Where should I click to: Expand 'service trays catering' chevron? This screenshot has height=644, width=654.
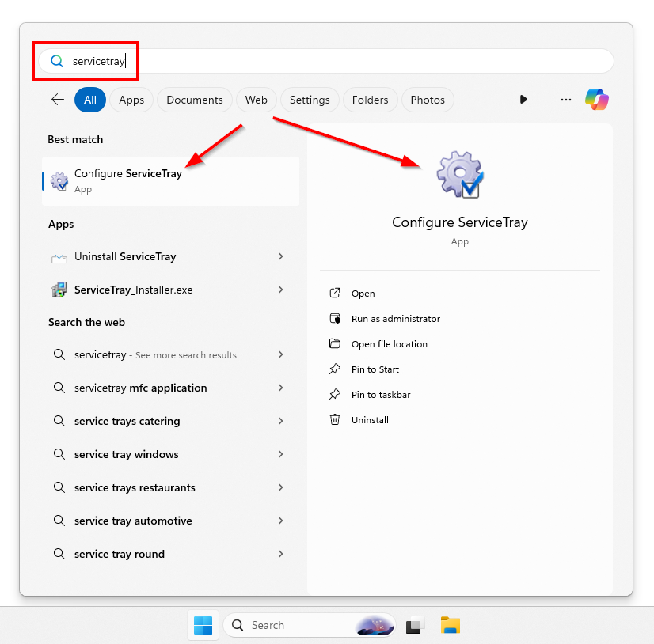(x=281, y=421)
